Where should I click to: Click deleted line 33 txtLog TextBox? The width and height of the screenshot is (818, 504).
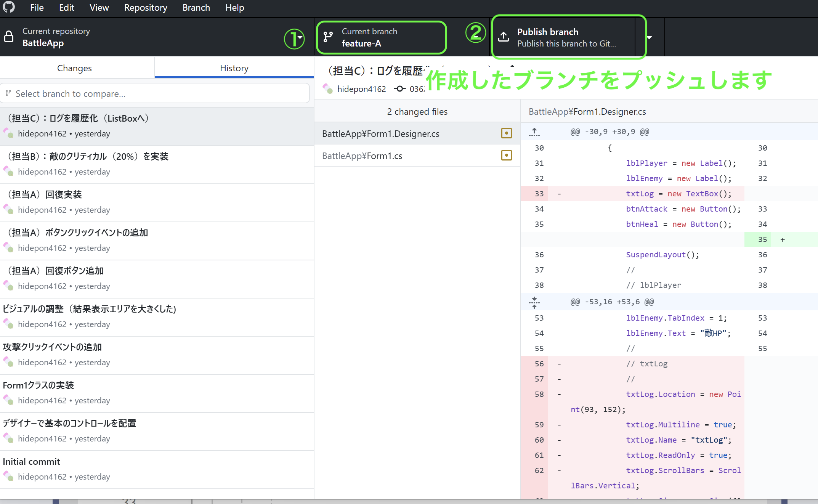633,194
